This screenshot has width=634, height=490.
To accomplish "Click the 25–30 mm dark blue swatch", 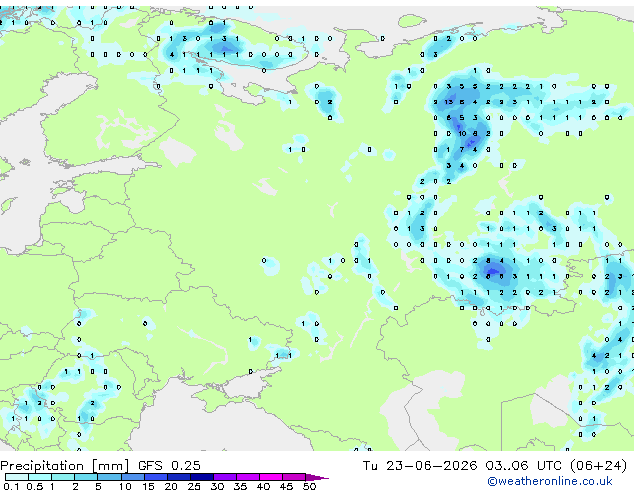I will point(202,477).
